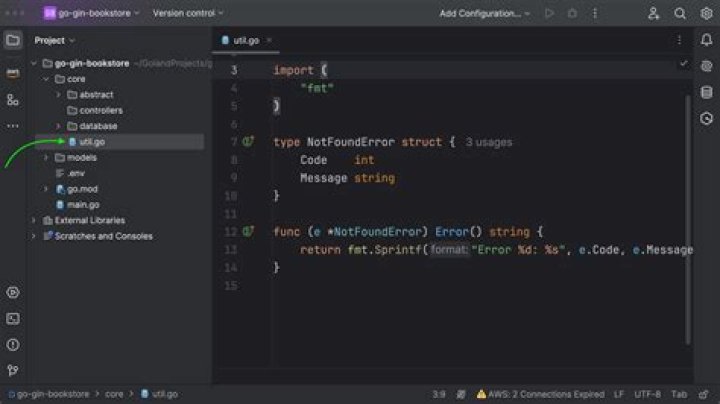Viewport: 720px width, 404px height.
Task: Click the AWS connections expired status widget
Action: (x=540, y=394)
